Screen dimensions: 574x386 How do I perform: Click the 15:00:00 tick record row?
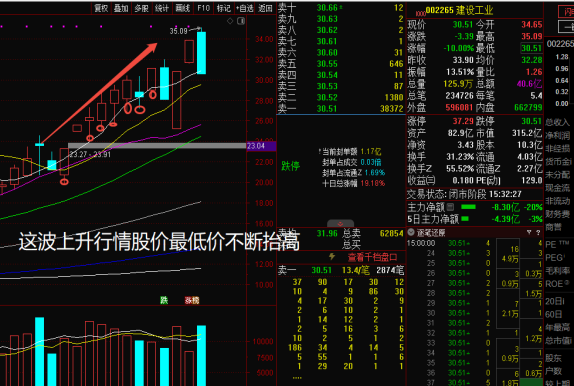point(451,243)
